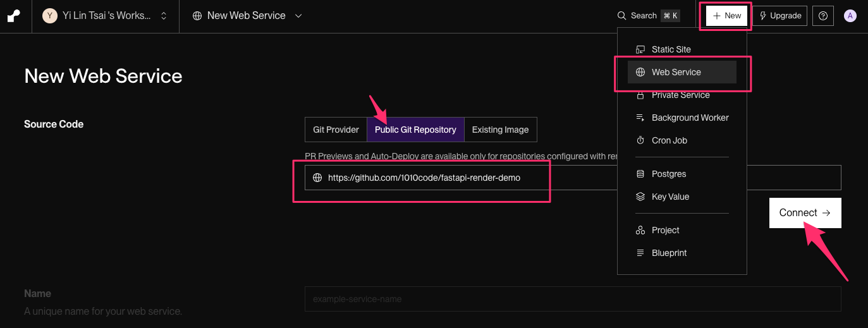Select the Public Git Repository tab
This screenshot has height=328, width=868.
[x=415, y=130]
